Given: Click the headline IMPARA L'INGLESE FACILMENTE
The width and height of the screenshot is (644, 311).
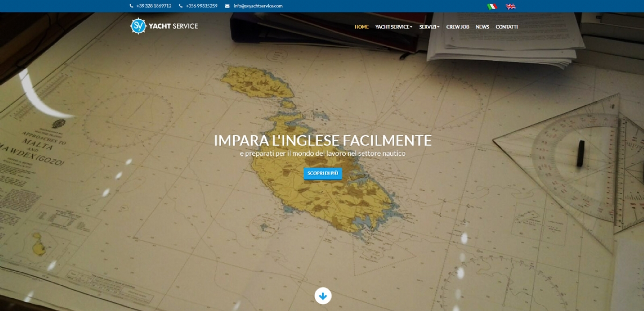Looking at the screenshot, I should click(x=323, y=140).
